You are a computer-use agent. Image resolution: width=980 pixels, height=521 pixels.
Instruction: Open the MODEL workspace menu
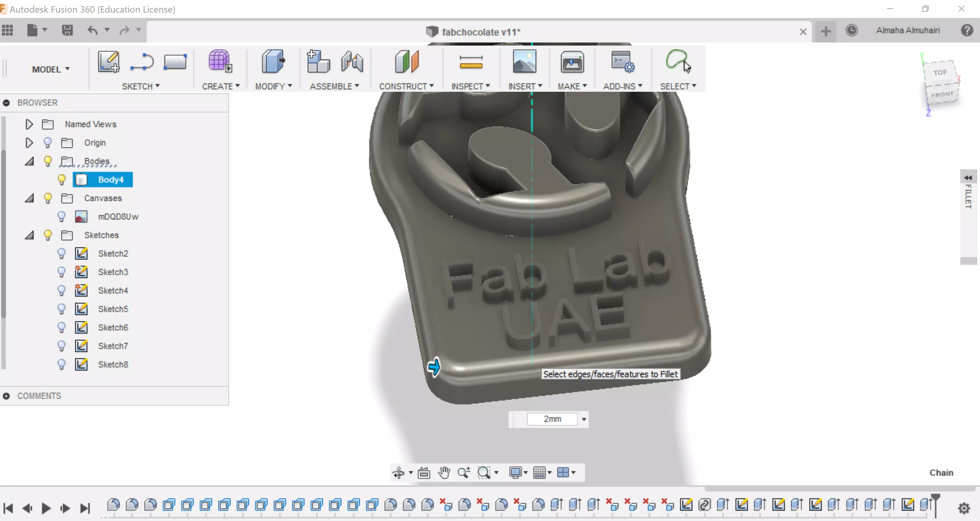(50, 69)
